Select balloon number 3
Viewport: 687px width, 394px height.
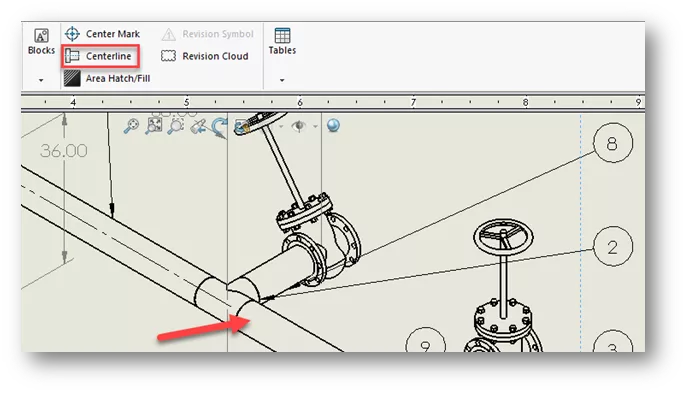613,342
